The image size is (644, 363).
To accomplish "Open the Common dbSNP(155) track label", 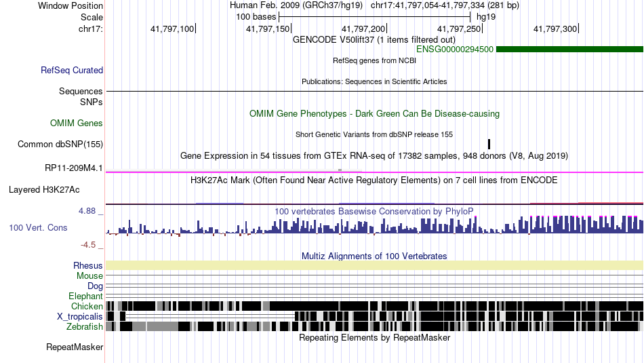I will (60, 145).
